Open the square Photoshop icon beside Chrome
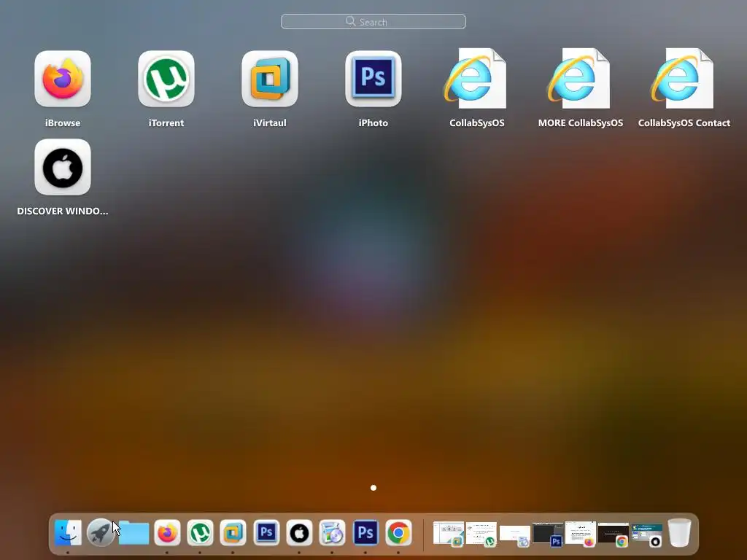 point(365,532)
